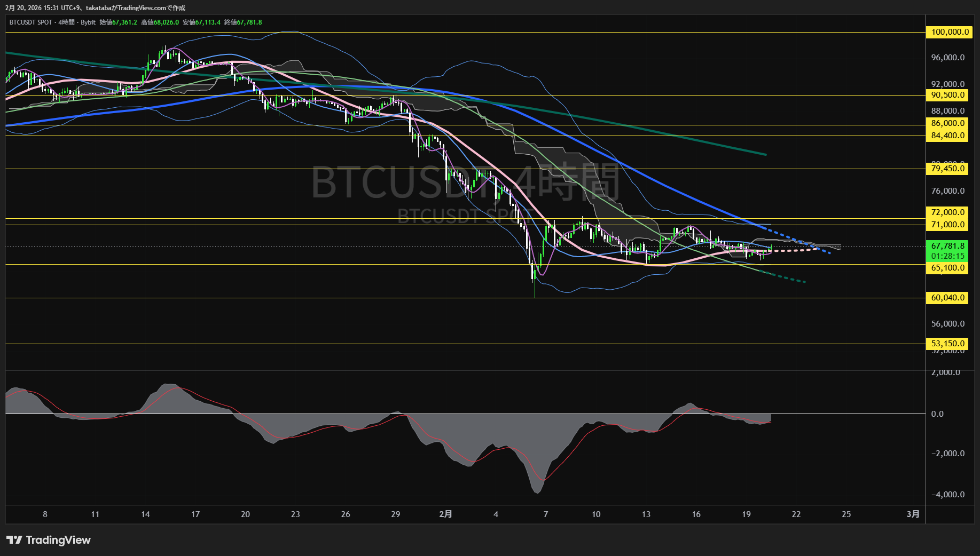This screenshot has width=980, height=556.
Task: Click the 76,000.0 price axis value
Action: (948, 191)
